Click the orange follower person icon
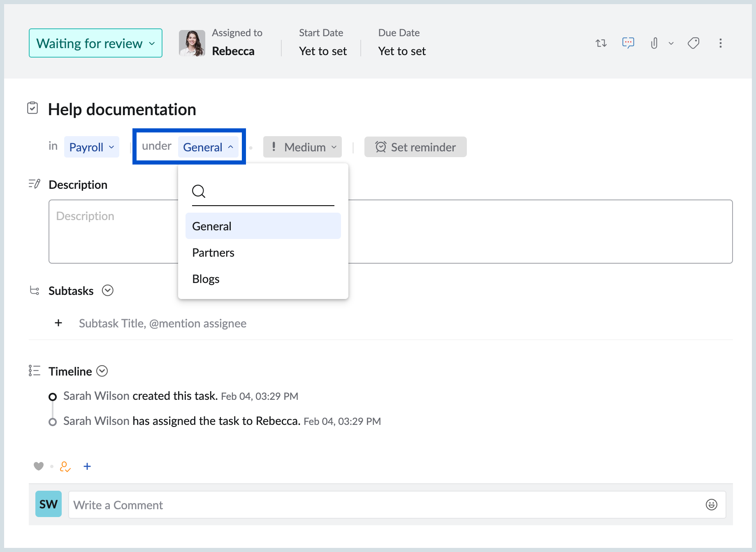Screen dimensions: 756x552 click(65, 466)
